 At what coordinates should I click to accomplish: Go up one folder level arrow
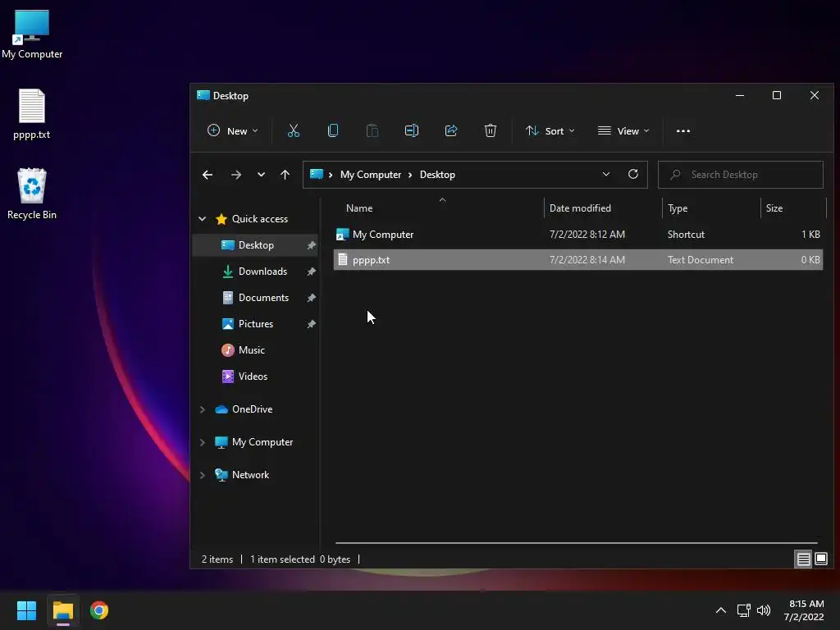285,175
